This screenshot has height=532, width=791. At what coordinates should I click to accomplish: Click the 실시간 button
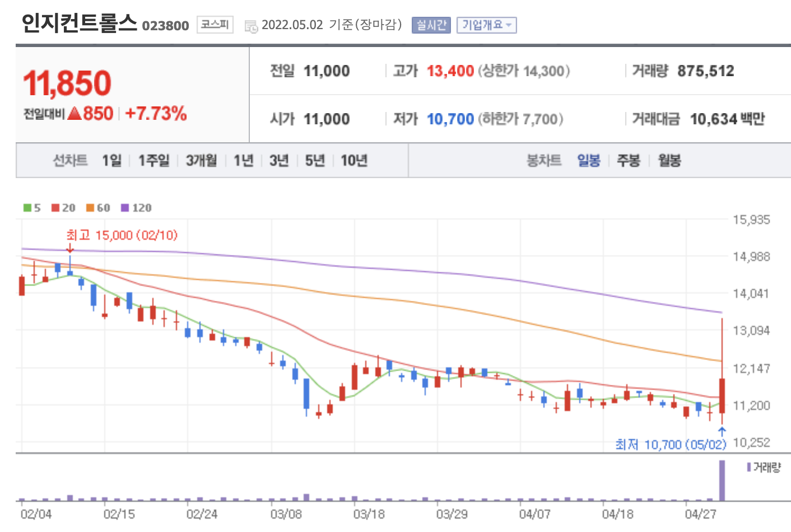(x=431, y=25)
